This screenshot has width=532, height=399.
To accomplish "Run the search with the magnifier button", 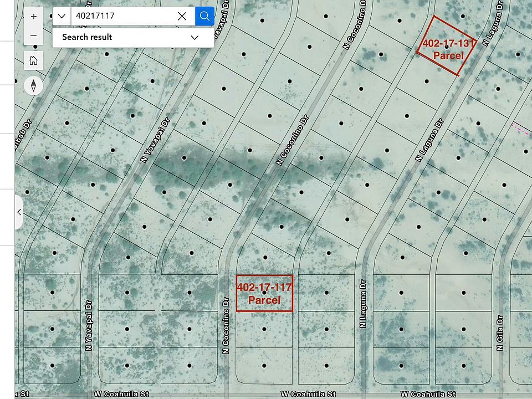I will 204,16.
